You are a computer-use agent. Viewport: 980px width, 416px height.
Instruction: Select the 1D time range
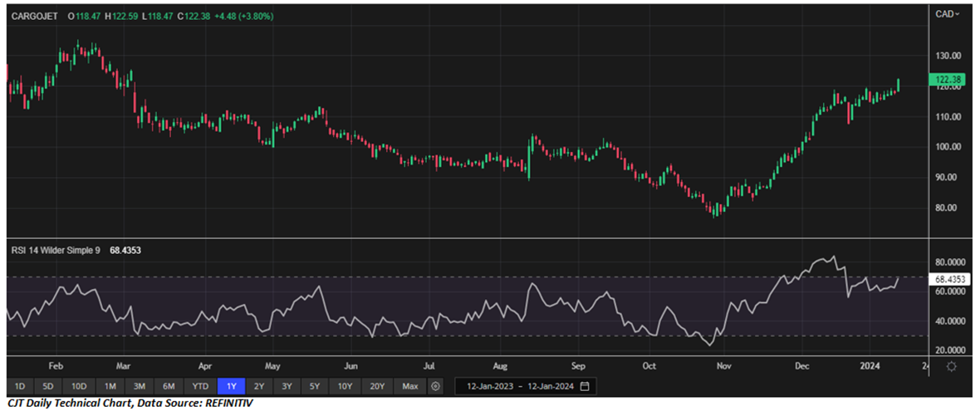20,387
